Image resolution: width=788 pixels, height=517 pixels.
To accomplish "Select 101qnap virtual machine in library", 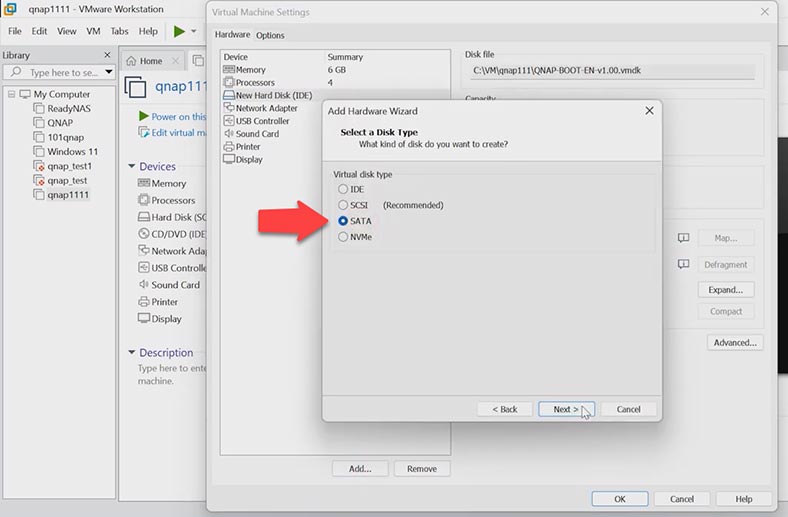I will (59, 137).
